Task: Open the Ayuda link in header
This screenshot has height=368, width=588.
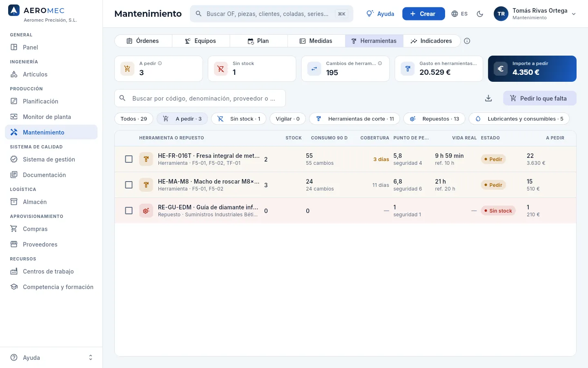Action: pos(380,14)
